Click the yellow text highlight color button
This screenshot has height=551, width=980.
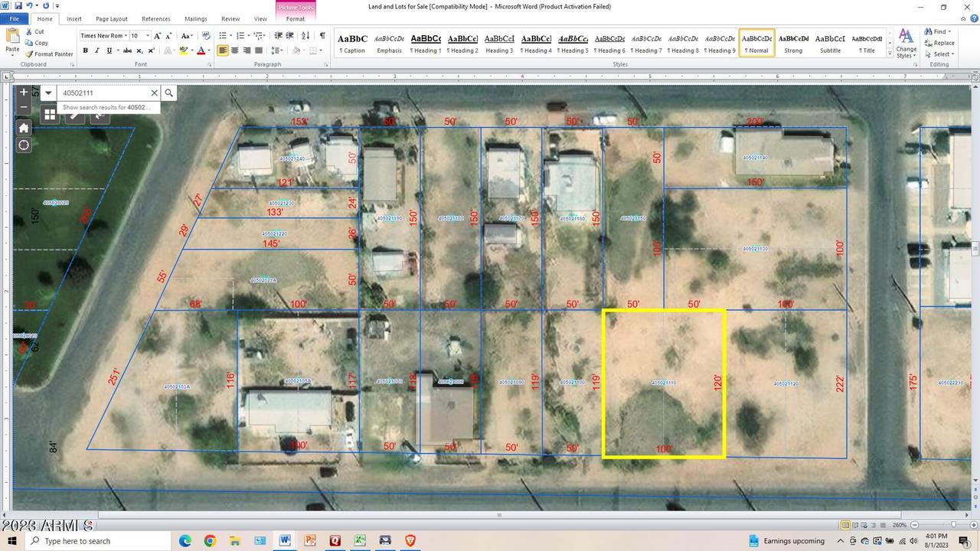183,51
